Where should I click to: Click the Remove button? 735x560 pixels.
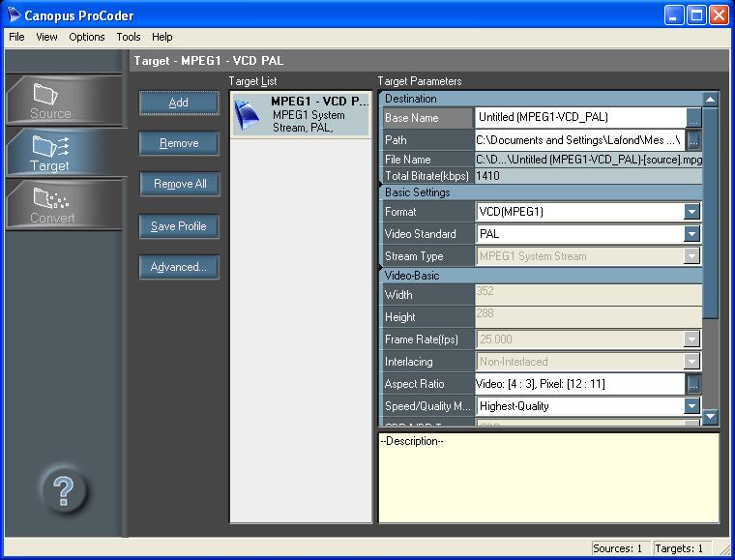click(x=179, y=143)
